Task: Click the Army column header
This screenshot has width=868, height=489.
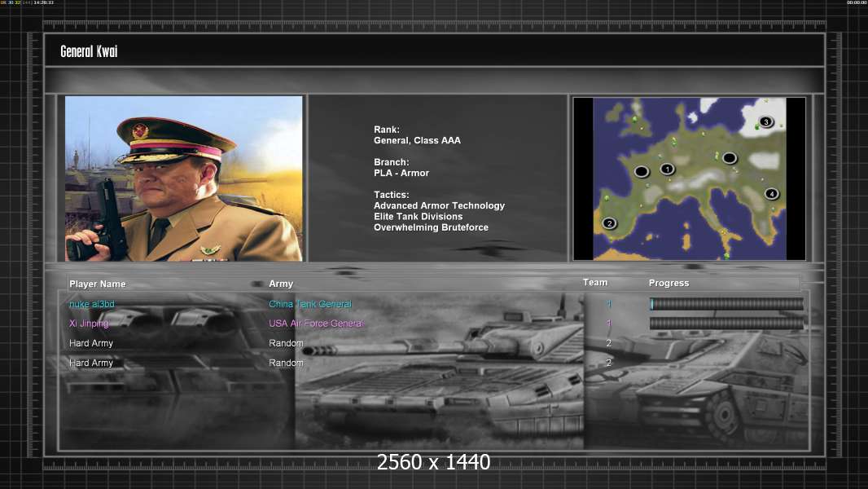Action: click(x=281, y=284)
